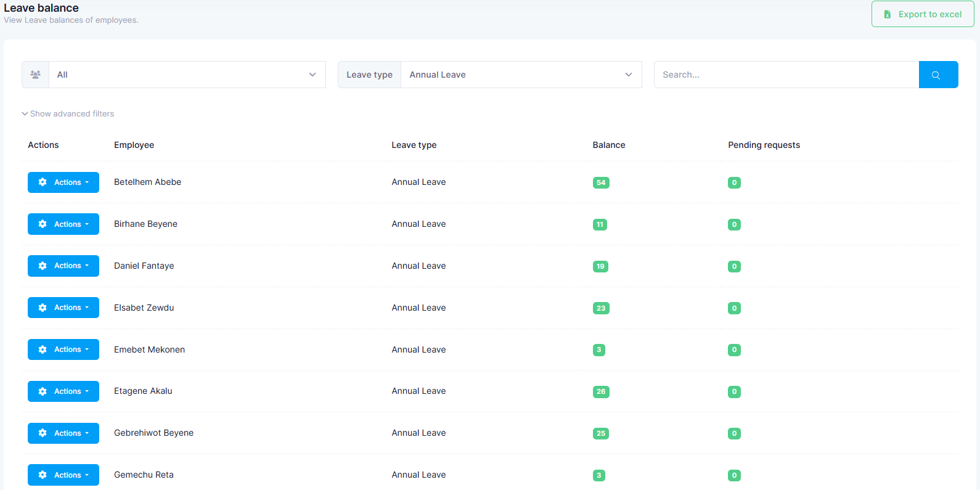Screen dimensions: 980x490
Task: Click the Excel file icon in export button
Action: click(x=888, y=14)
